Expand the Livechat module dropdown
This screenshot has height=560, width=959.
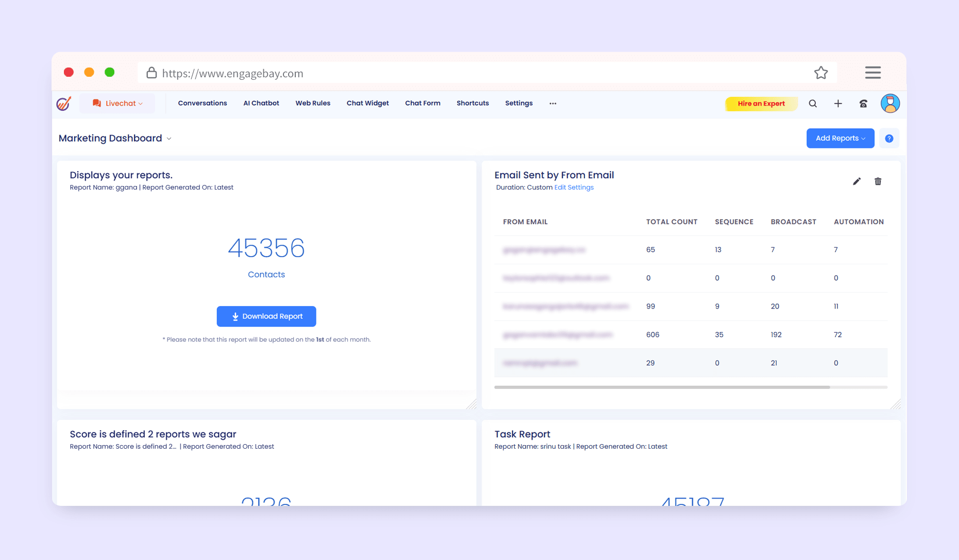[x=117, y=104]
